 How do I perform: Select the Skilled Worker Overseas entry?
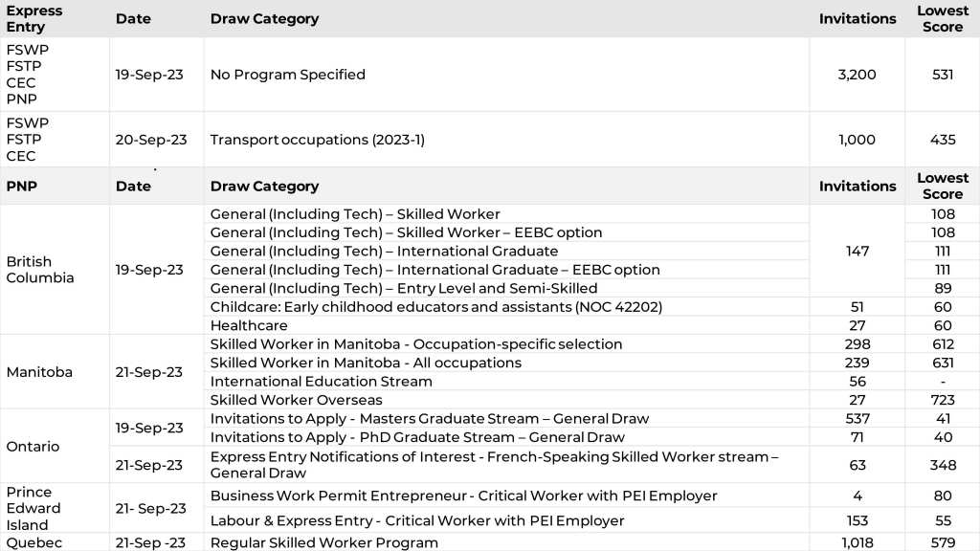[296, 400]
